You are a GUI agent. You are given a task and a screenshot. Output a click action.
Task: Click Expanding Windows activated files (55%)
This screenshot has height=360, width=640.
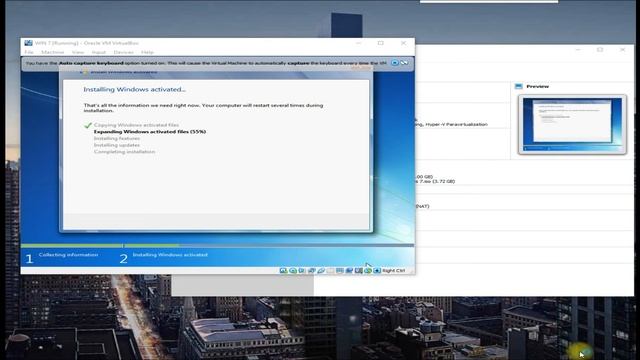click(150, 131)
